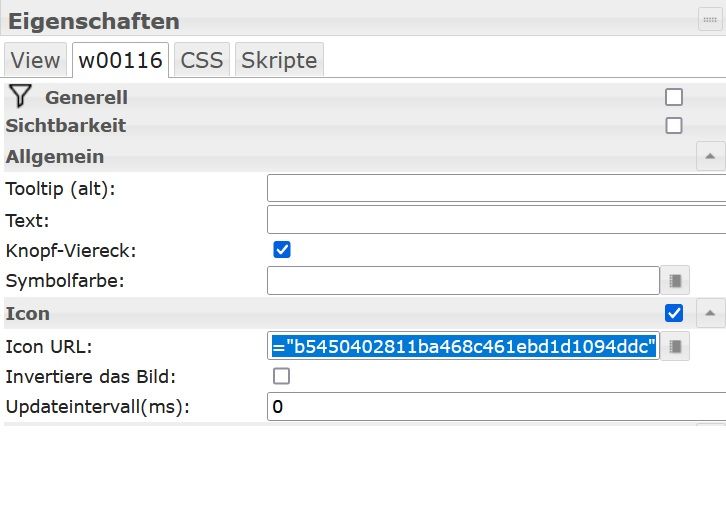726x514 pixels.
Task: Switch to the Skripte tab
Action: coord(279,60)
